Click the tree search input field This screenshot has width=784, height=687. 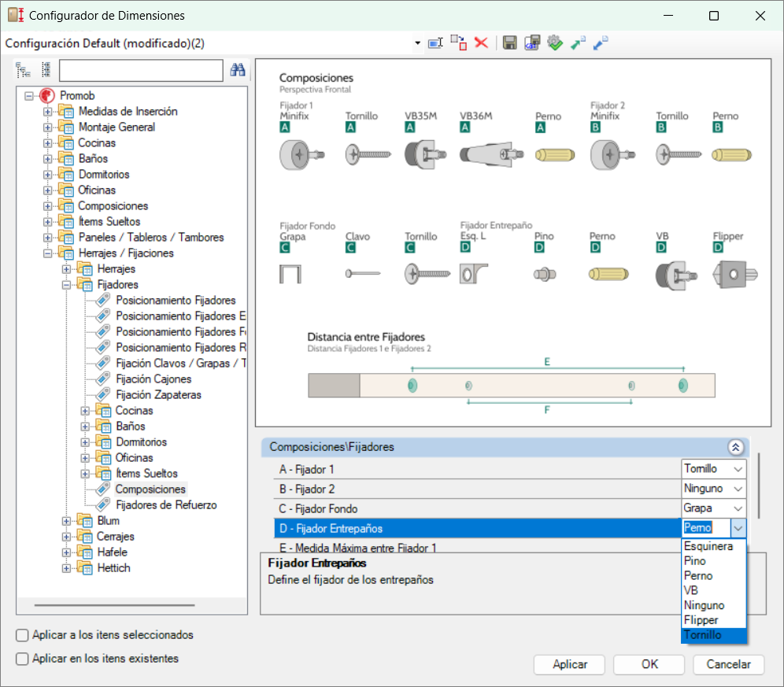tap(141, 70)
